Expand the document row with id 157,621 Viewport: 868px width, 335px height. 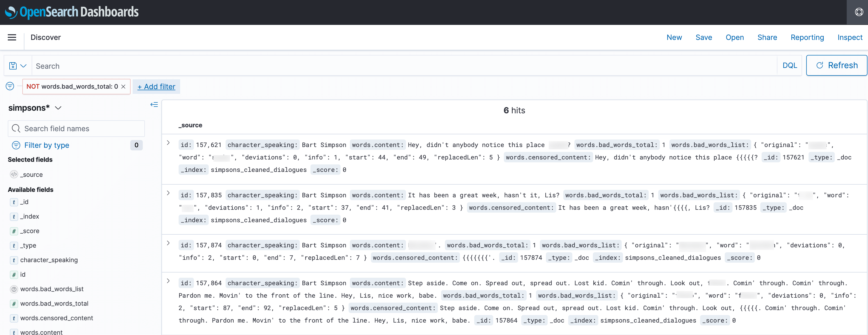coord(168,143)
